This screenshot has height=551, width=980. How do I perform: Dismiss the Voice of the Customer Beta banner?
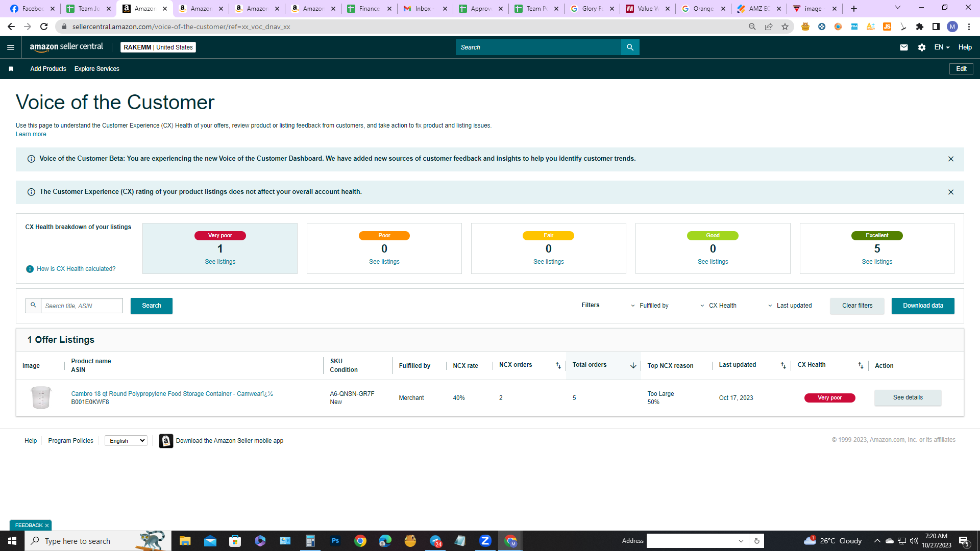[x=950, y=159]
